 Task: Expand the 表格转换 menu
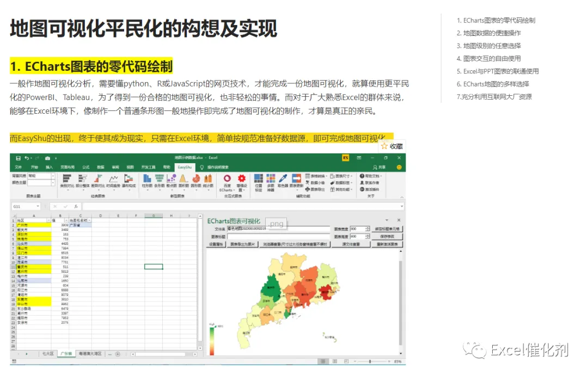pos(316,176)
